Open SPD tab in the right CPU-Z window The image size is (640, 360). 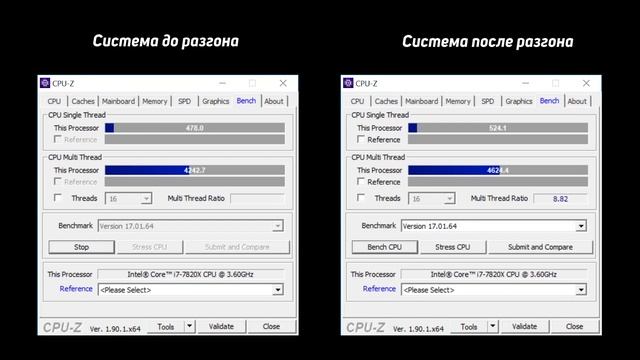pos(488,101)
